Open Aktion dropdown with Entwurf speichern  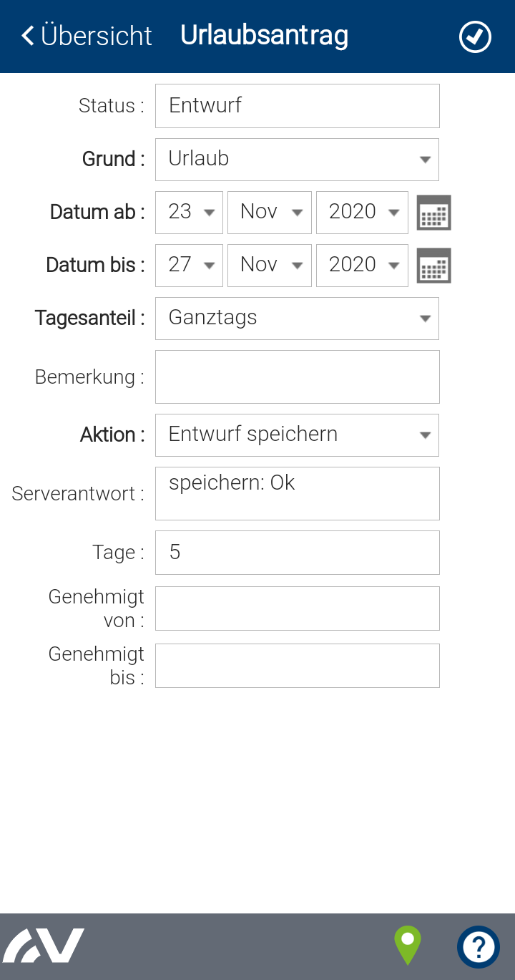pyautogui.click(x=297, y=435)
